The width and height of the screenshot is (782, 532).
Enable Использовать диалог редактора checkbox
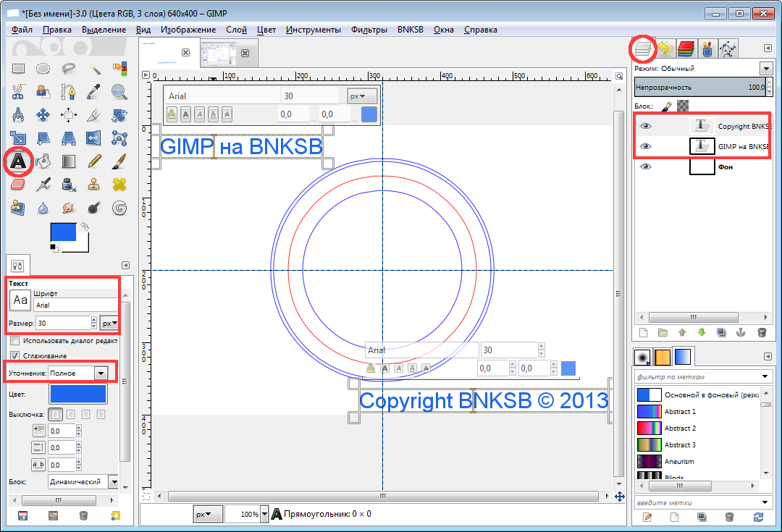click(x=15, y=340)
